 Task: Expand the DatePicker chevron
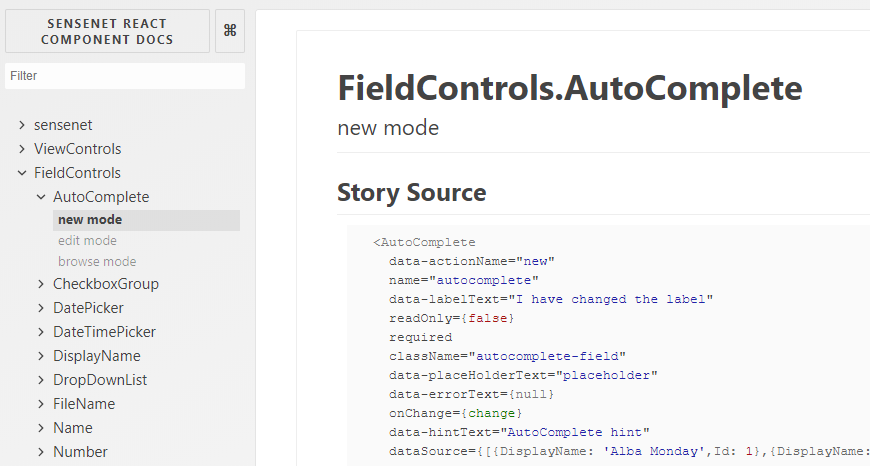click(x=41, y=308)
